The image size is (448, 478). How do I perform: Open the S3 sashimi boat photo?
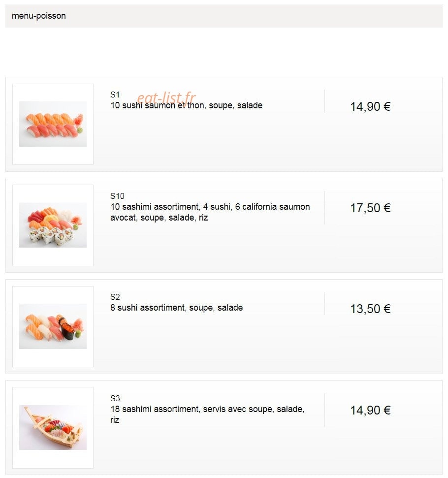tap(53, 427)
